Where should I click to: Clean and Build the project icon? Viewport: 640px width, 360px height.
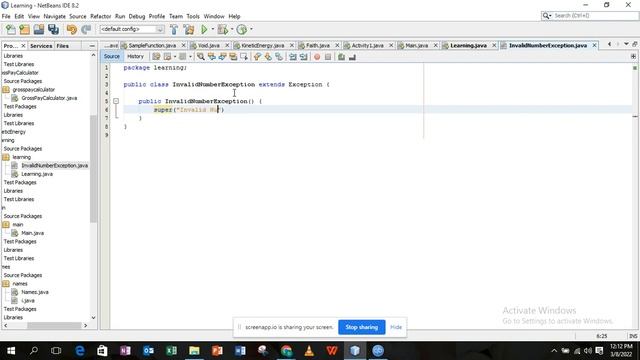pos(189,29)
